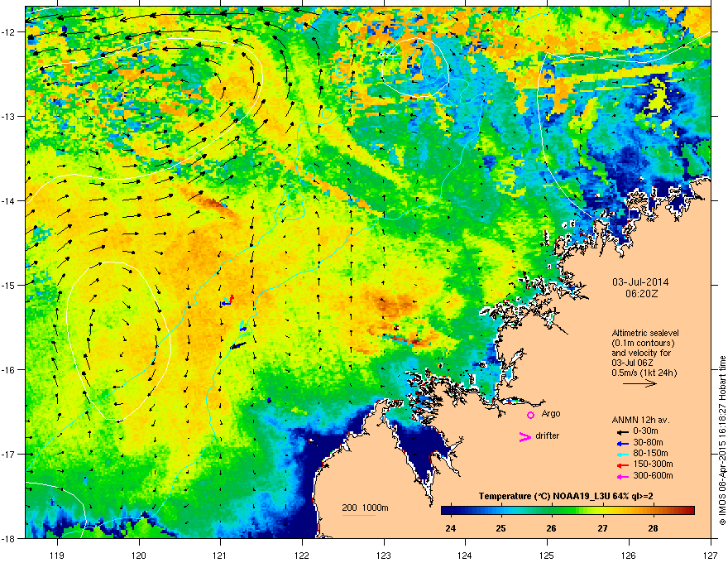Image resolution: width=728 pixels, height=563 pixels.
Task: Click the black 0-30m arrow in ANMN legend
Action: tap(623, 431)
